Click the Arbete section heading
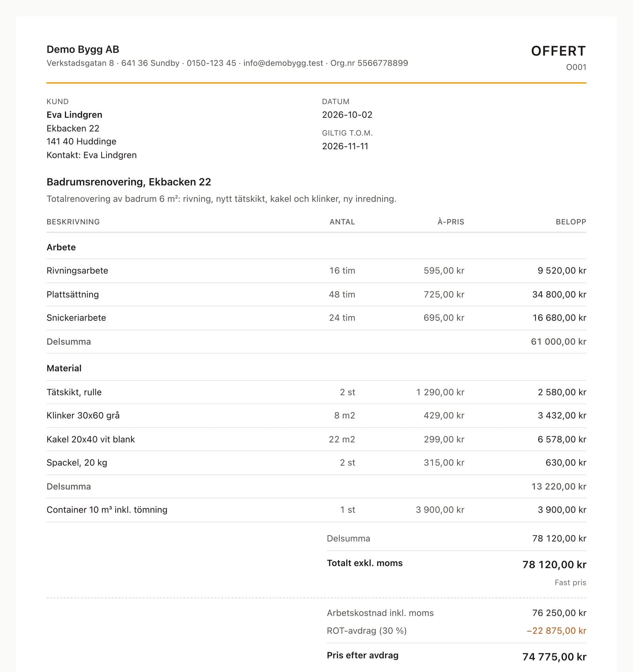This screenshot has width=633, height=672. pos(61,247)
